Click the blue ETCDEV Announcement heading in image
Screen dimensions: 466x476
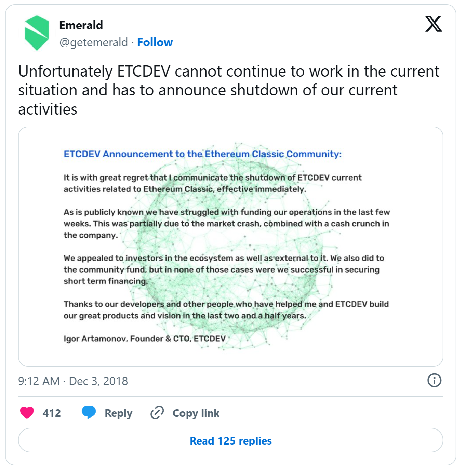[x=203, y=154]
